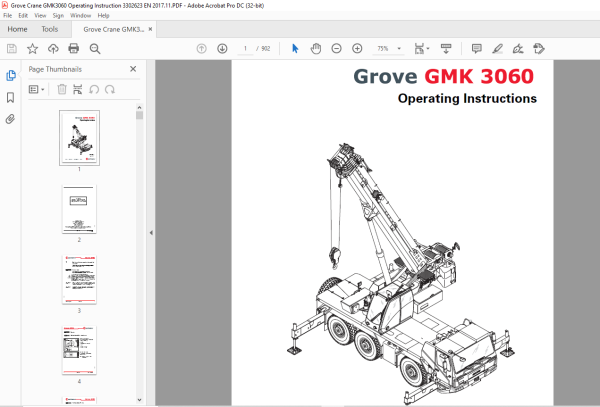Viewport: 600px width, 407px height.
Task: Open the Find text magnifier icon
Action: [95, 49]
